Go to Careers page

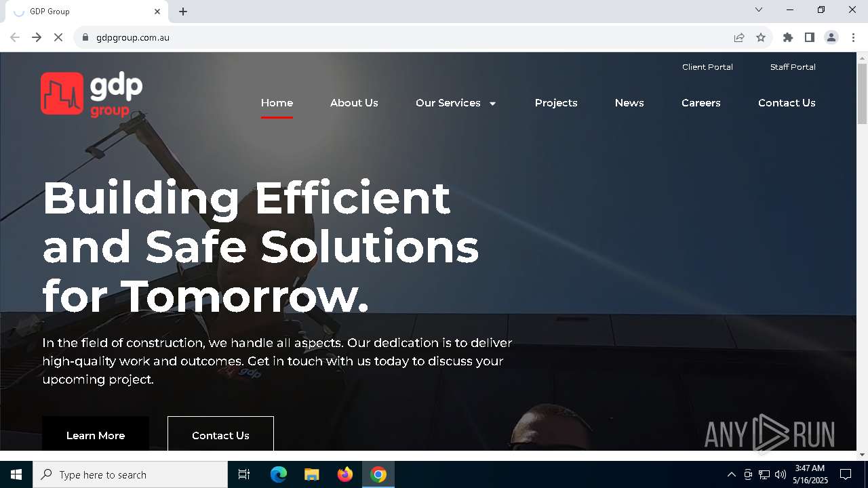(701, 103)
